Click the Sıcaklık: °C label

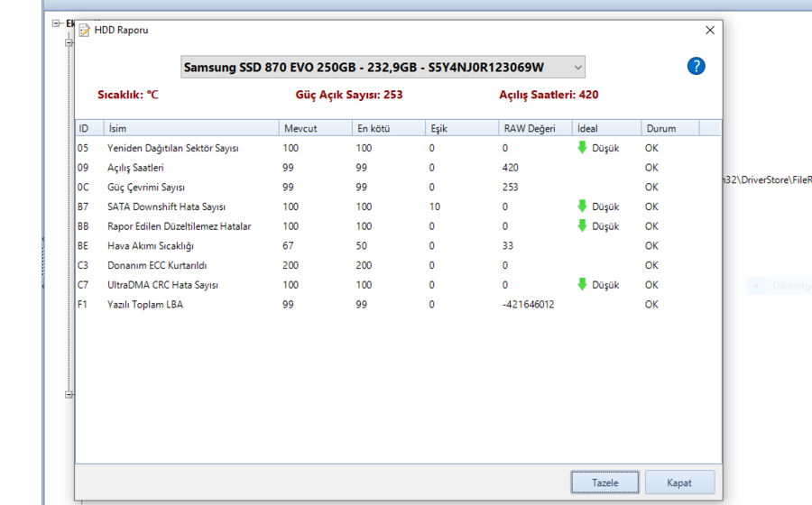coord(128,95)
